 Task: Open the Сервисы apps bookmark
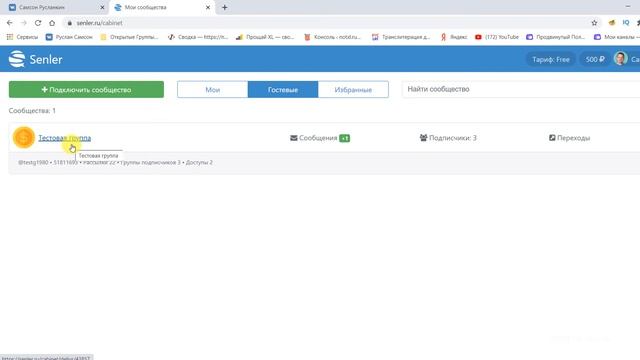tap(22, 37)
